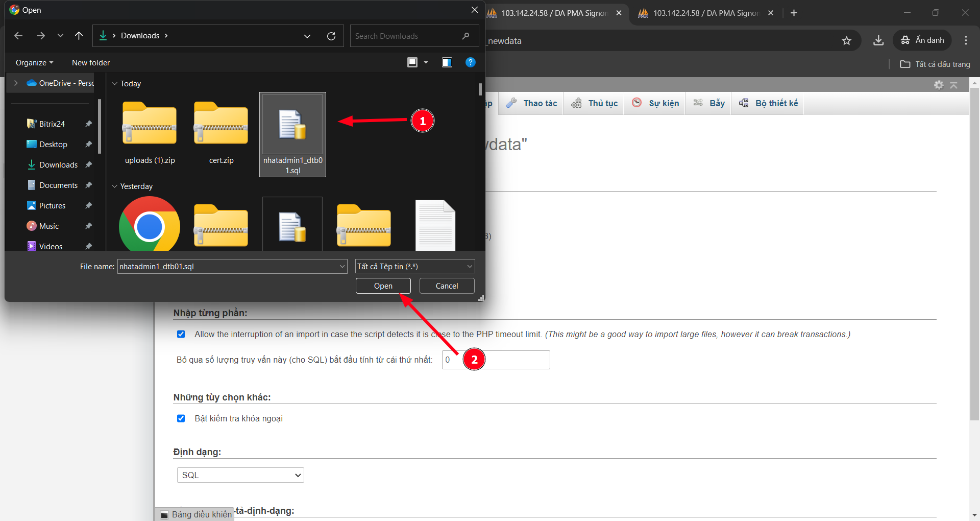The height and width of the screenshot is (521, 980).
Task: Expand the File name history dropdown
Action: tap(342, 266)
